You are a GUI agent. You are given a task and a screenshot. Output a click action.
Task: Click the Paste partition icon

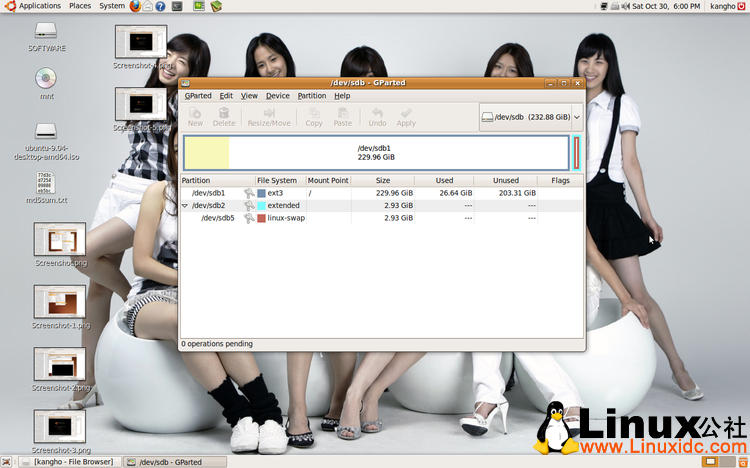(343, 116)
